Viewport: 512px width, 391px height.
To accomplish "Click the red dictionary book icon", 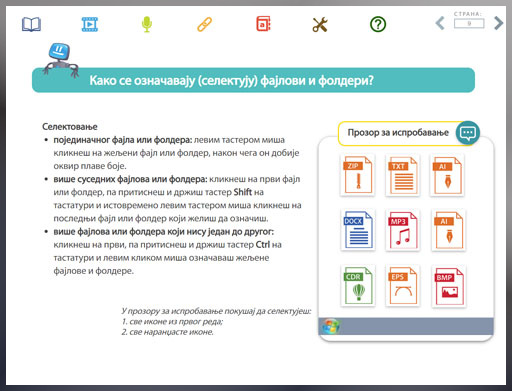I will click(x=263, y=24).
